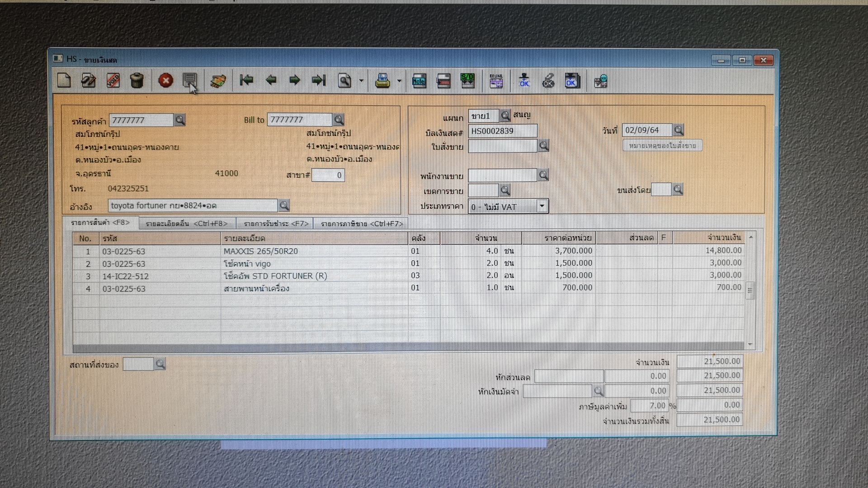Click the red cancel circle icon
868x488 pixels.
[165, 81]
